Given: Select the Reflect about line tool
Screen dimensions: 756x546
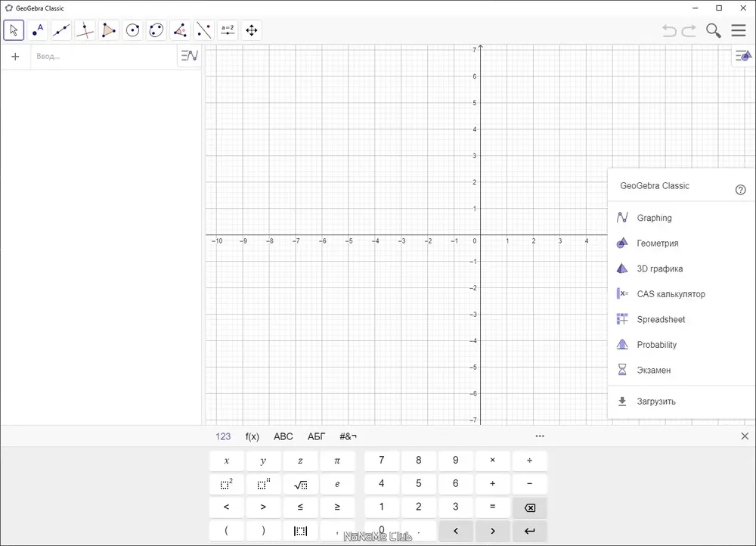Looking at the screenshot, I should [x=204, y=30].
